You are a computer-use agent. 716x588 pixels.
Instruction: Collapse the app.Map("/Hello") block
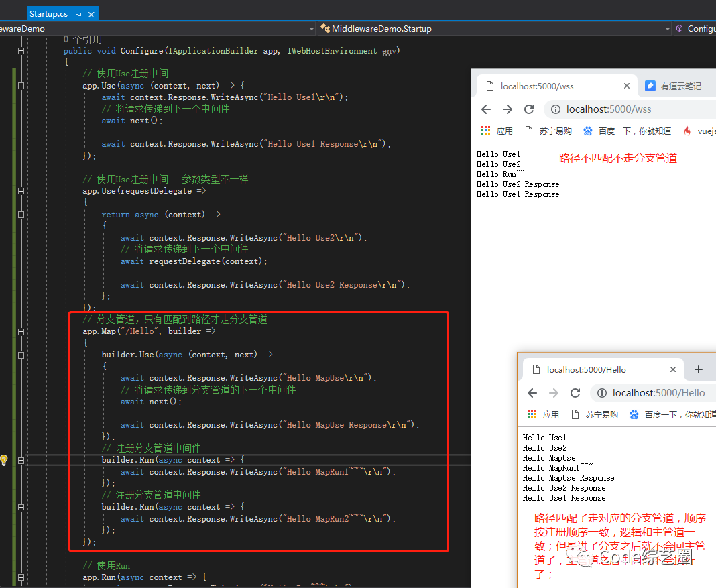click(21, 331)
